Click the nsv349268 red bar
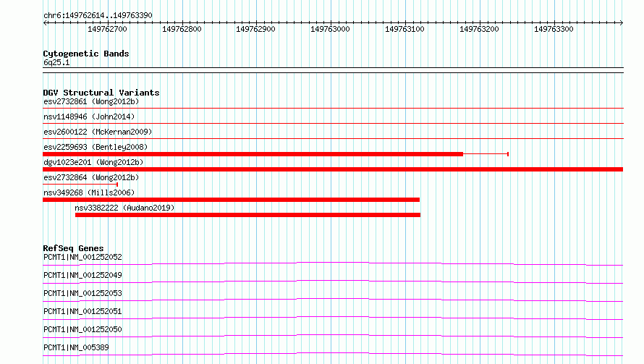This screenshot has height=364, width=644. click(232, 200)
